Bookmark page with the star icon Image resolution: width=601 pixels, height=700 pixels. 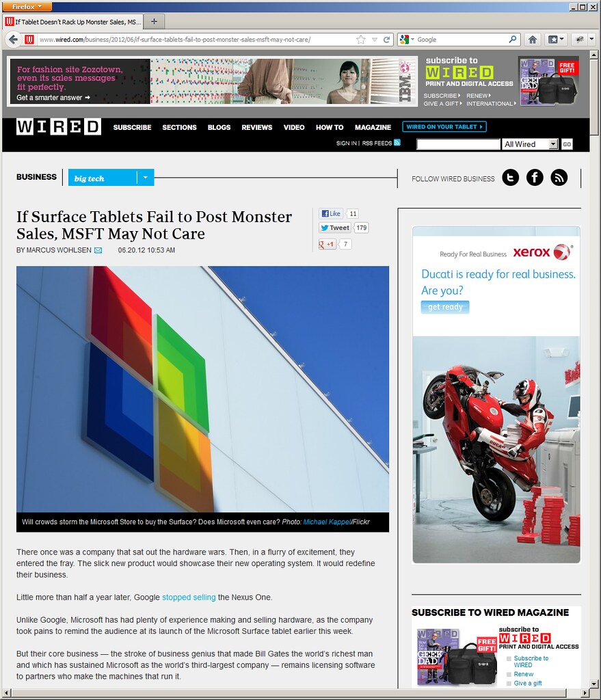coord(361,40)
